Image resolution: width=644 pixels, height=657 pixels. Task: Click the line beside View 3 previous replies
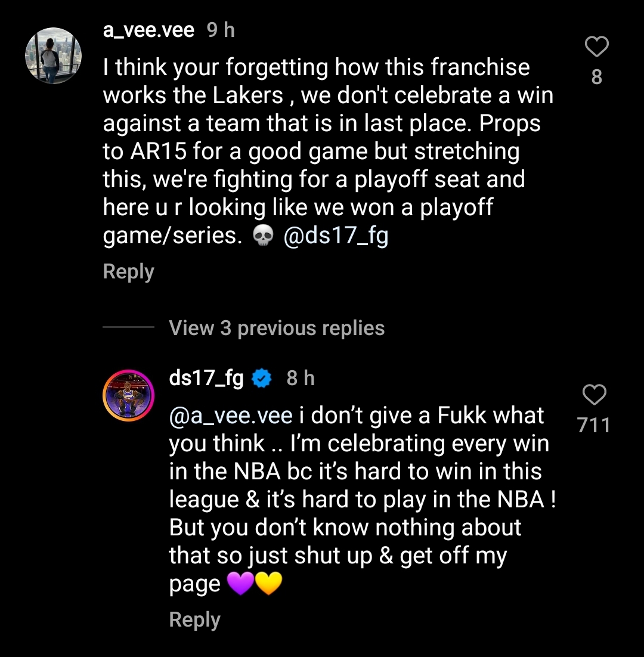[x=128, y=327]
